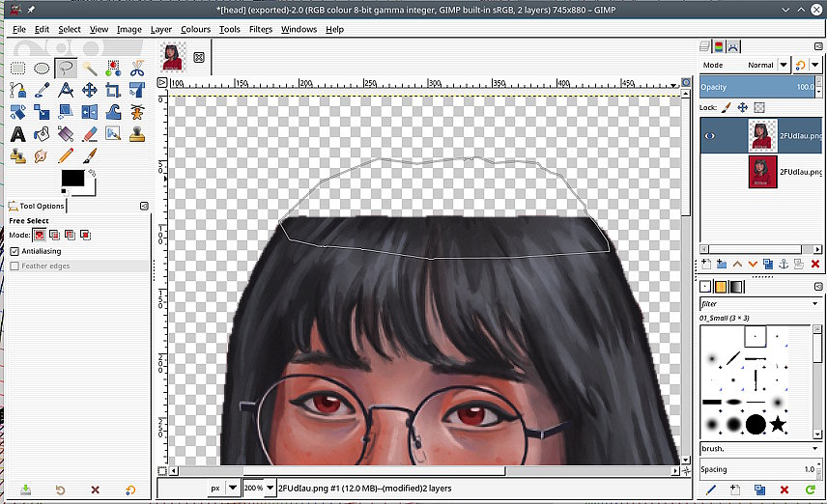Image resolution: width=827 pixels, height=504 pixels.
Task: Click the Paintbrush tool
Action: click(x=89, y=155)
